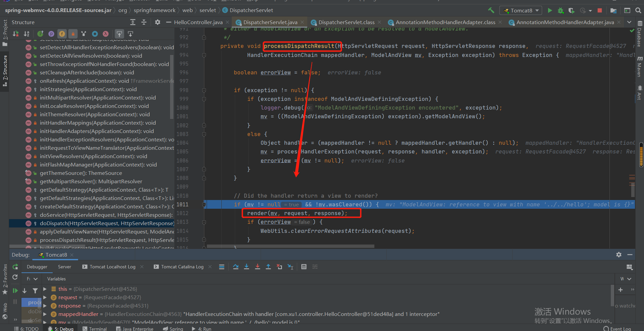Toggle Show Properties purple p icon
The image size is (644, 331).
(x=51, y=34)
